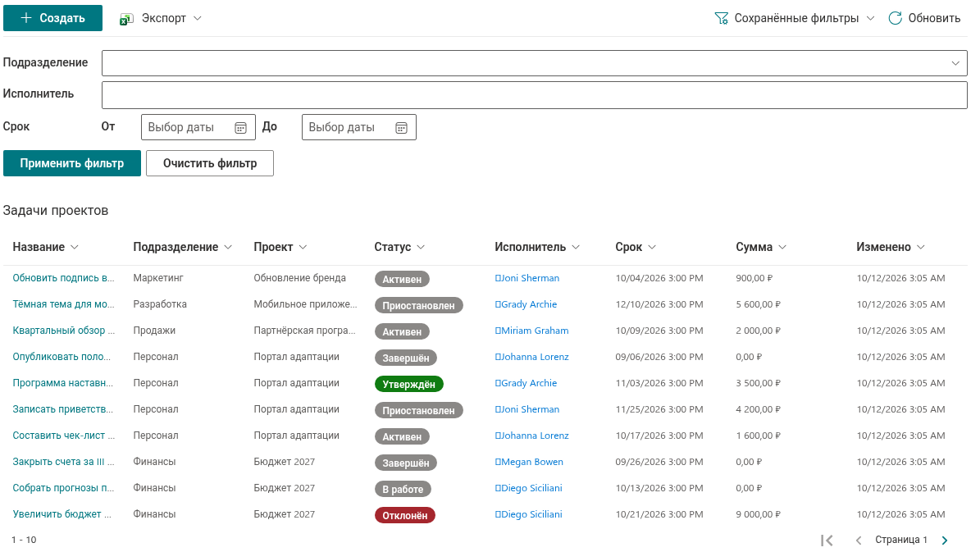Expand Сохранённые фильтры menu
The image size is (980, 552).
point(795,18)
